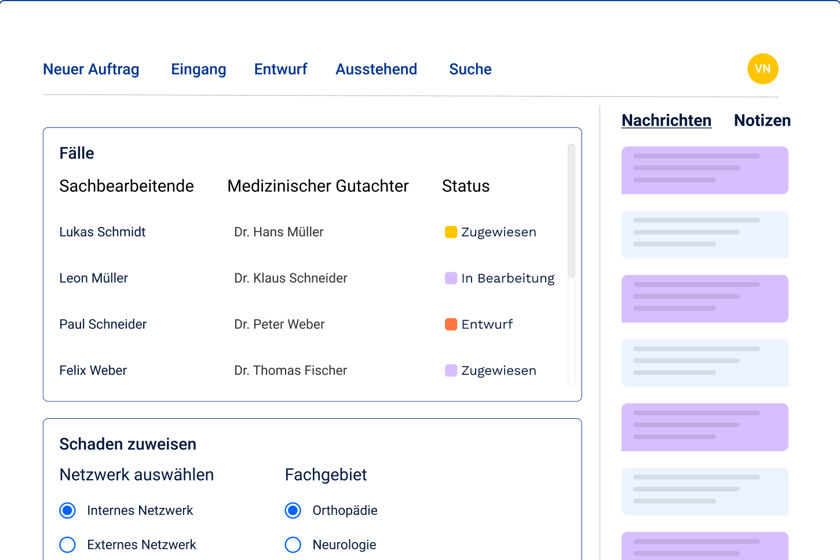Switch to the Ausstehend view

pos(376,69)
